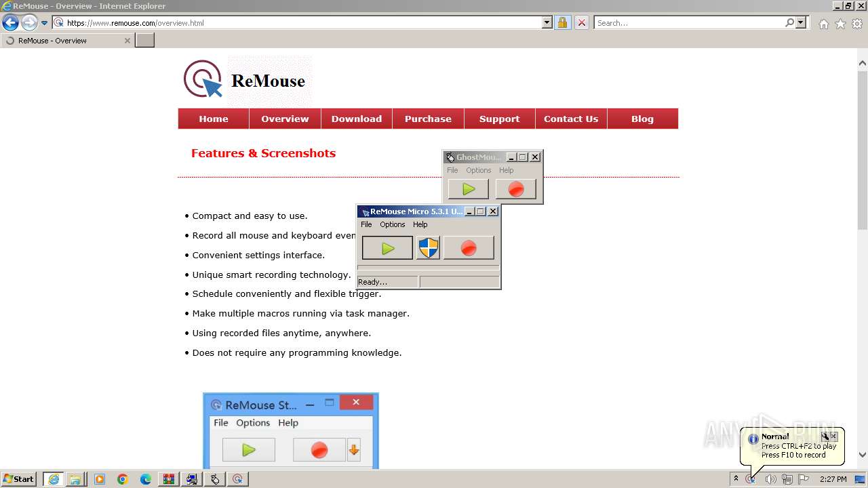
Task: Expand search provider dropdown arrow
Action: pos(801,22)
